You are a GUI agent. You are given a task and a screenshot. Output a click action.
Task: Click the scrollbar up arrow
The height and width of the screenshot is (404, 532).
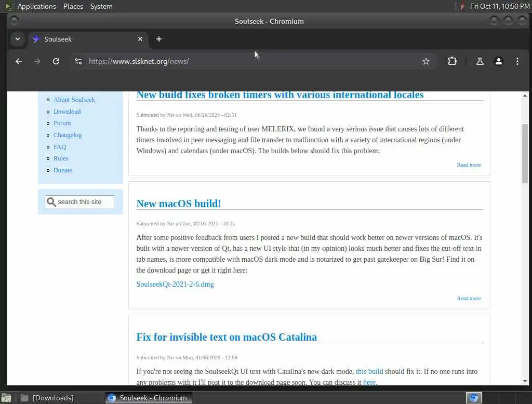click(525, 96)
